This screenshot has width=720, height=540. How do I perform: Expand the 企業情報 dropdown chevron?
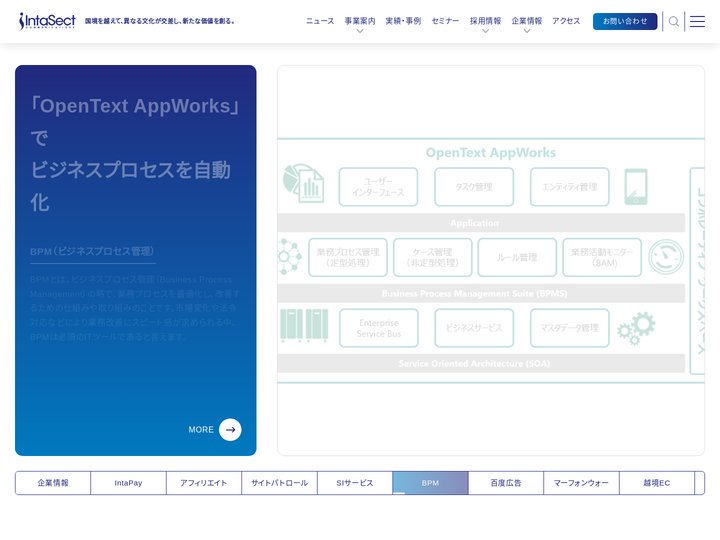tap(527, 31)
